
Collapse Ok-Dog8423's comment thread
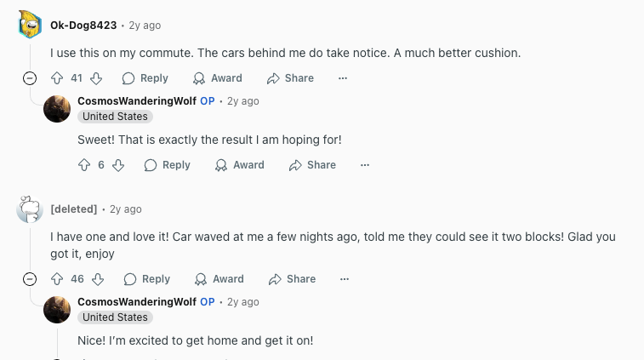tap(30, 78)
